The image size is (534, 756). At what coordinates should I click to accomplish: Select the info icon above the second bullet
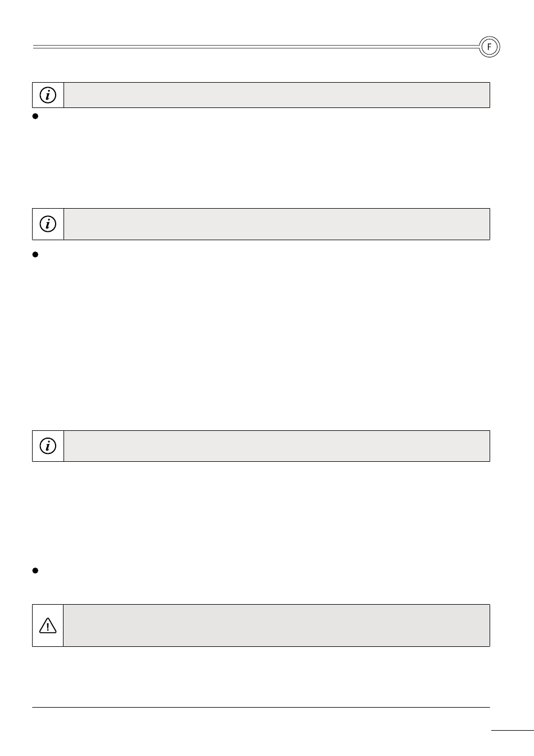pyautogui.click(x=48, y=224)
